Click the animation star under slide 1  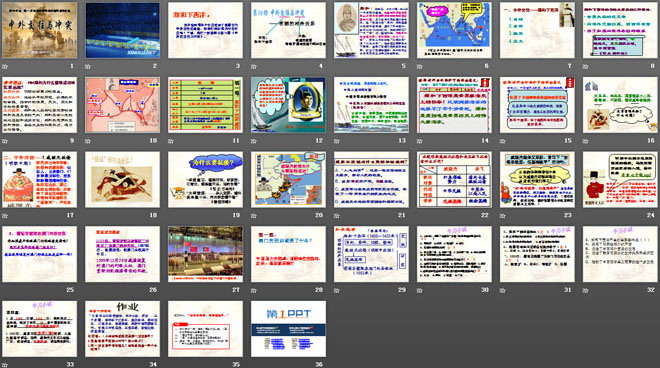tap(5, 67)
